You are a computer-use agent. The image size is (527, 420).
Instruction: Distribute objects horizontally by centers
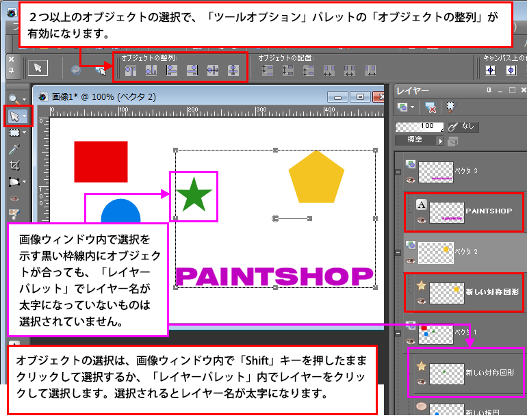coord(350,70)
